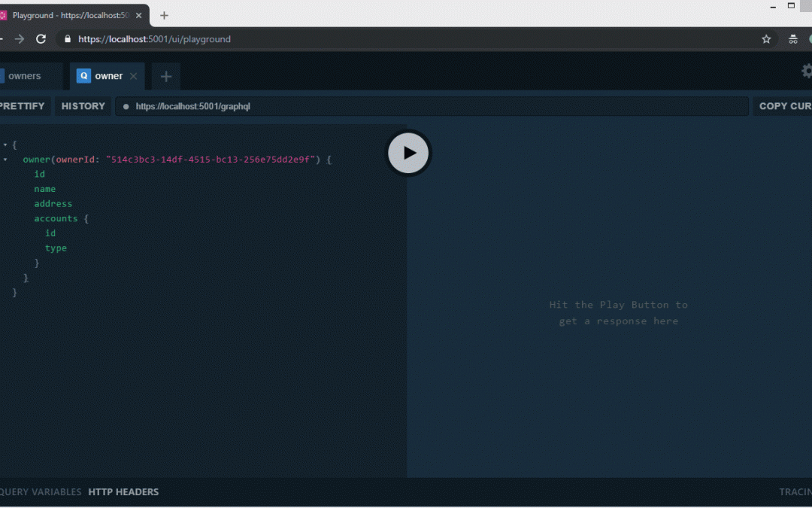This screenshot has width=812, height=508.
Task: Run the query with the Play button
Action: click(408, 153)
